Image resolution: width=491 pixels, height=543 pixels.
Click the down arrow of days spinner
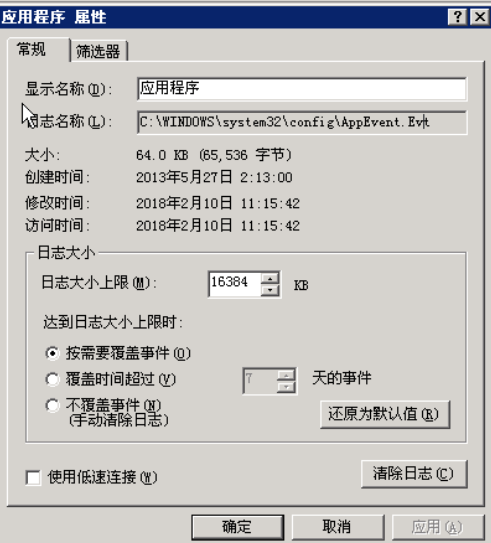point(286,387)
